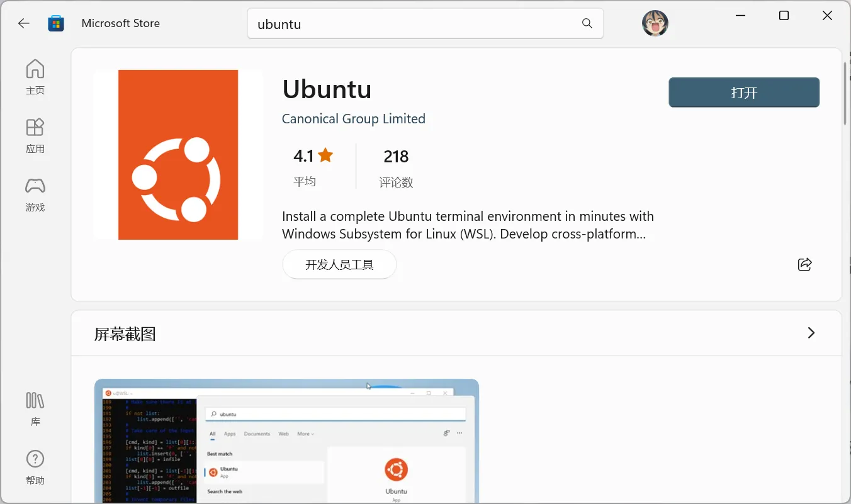Click the search magnifier icon
The height and width of the screenshot is (504, 851).
(587, 23)
